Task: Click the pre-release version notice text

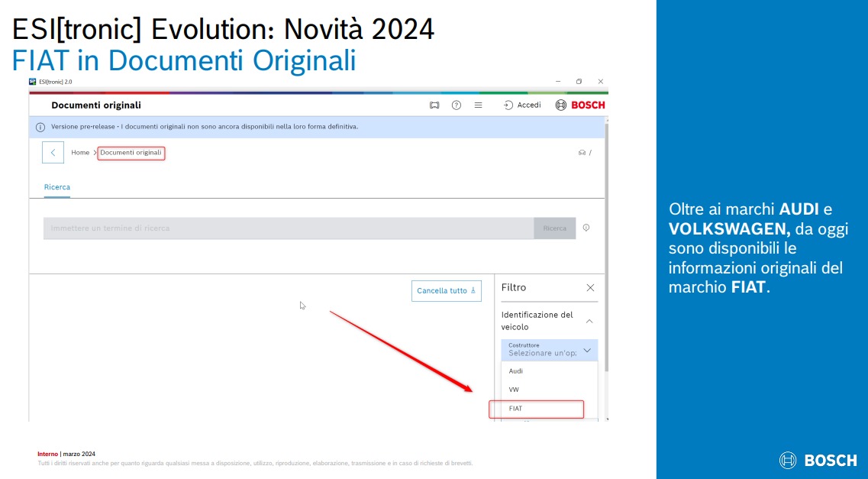Action: (205, 127)
